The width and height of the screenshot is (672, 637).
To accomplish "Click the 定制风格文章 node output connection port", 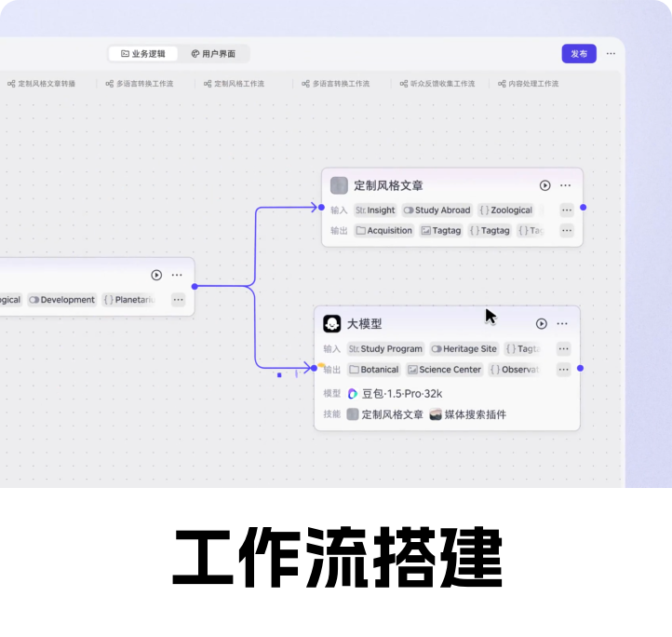I will [583, 208].
